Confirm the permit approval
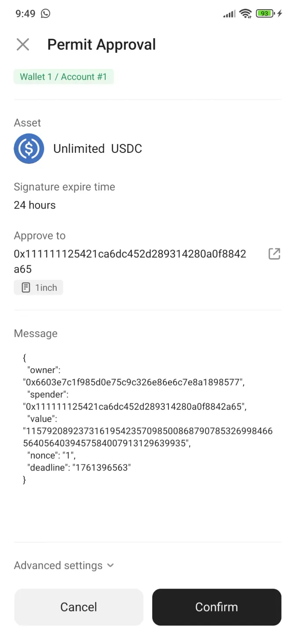The width and height of the screenshot is (293, 644). coord(216,607)
